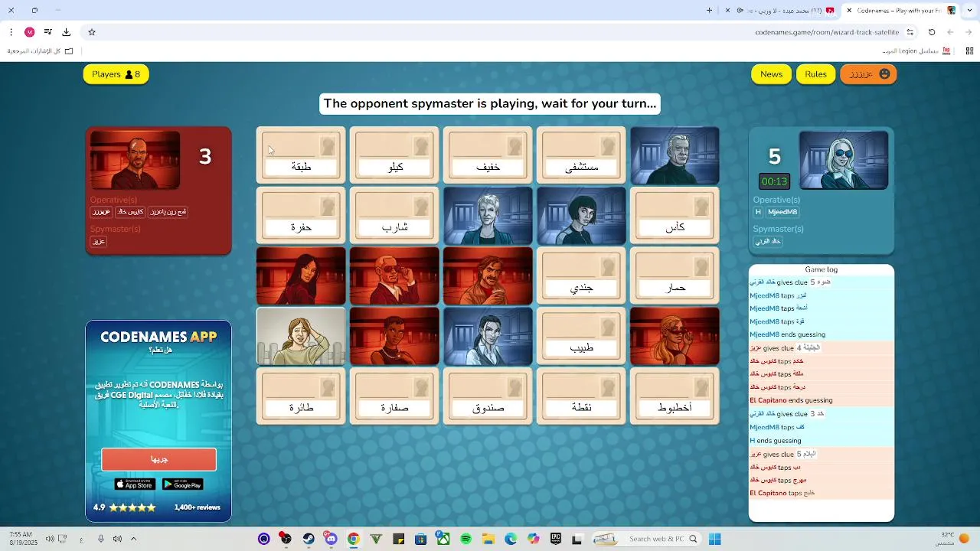
Task: Switch to the Codenames tab
Action: pos(902,10)
